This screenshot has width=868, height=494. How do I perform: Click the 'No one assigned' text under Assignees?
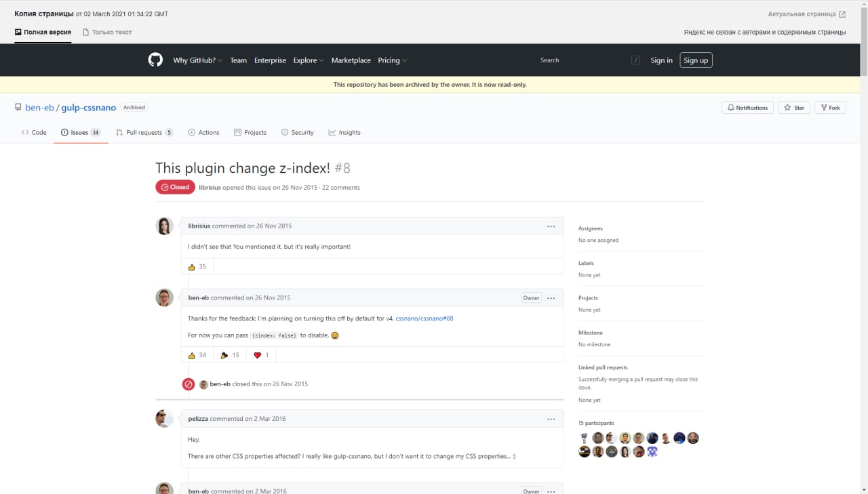[598, 241]
